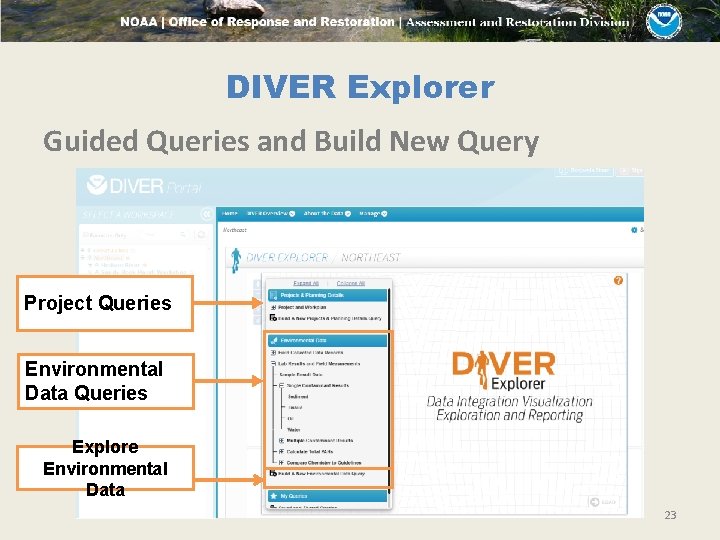Screen dimensions: 720x540
Task: Collapse the Select a Workspace sidebar
Action: (x=207, y=214)
